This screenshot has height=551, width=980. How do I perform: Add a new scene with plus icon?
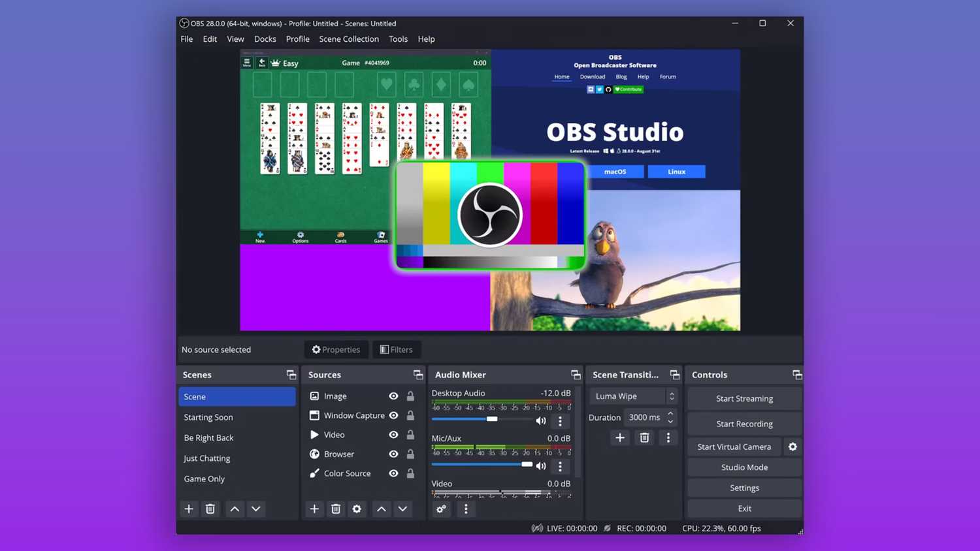189,509
